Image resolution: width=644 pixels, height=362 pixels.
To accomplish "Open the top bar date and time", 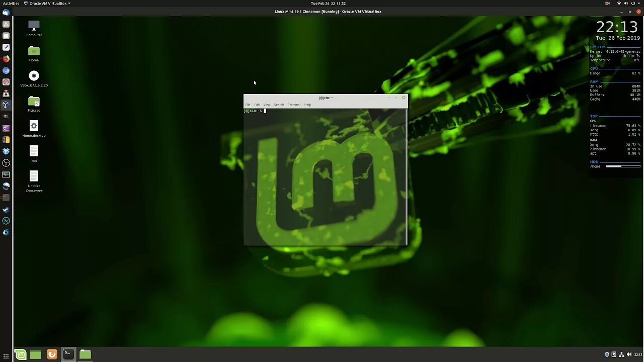I will point(328,4).
